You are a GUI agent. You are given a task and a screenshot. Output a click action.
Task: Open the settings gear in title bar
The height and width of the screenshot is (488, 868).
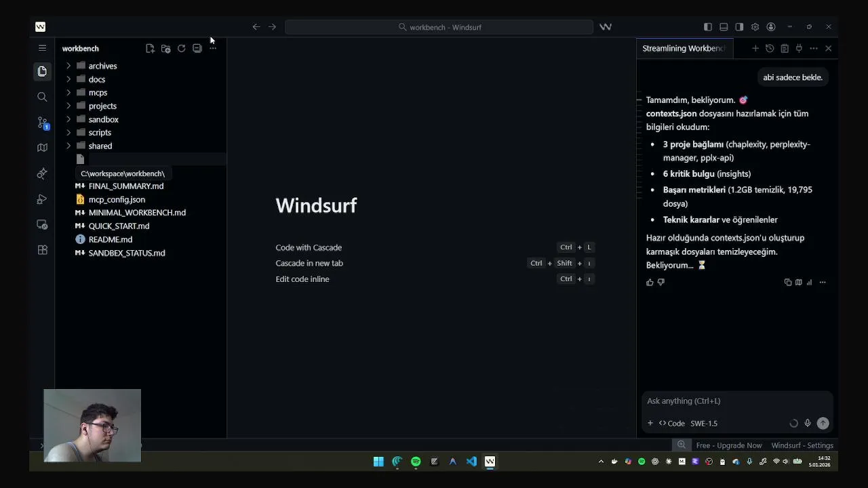tap(755, 27)
